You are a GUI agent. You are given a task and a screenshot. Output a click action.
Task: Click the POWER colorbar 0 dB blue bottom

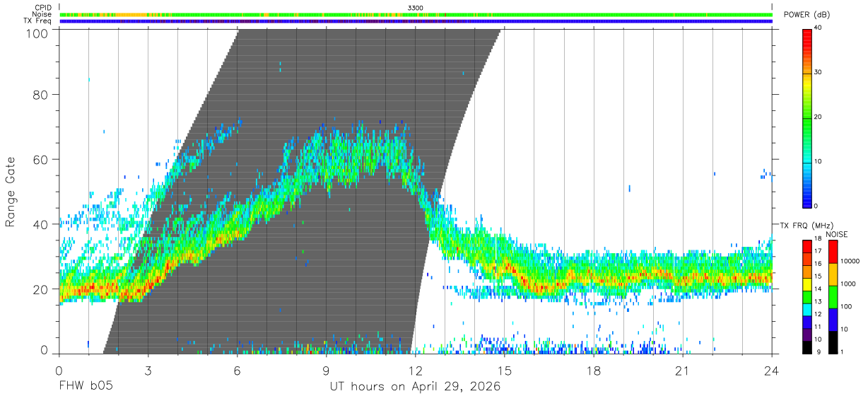pyautogui.click(x=807, y=204)
